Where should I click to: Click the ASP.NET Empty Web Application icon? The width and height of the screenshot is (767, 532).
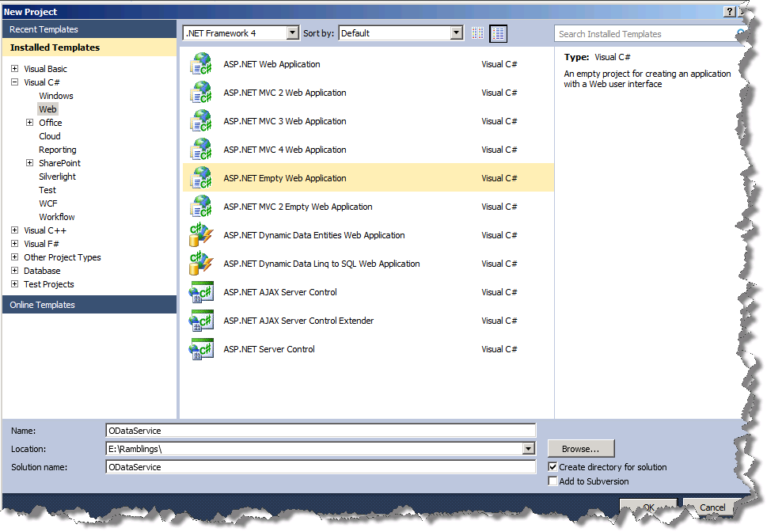click(201, 177)
